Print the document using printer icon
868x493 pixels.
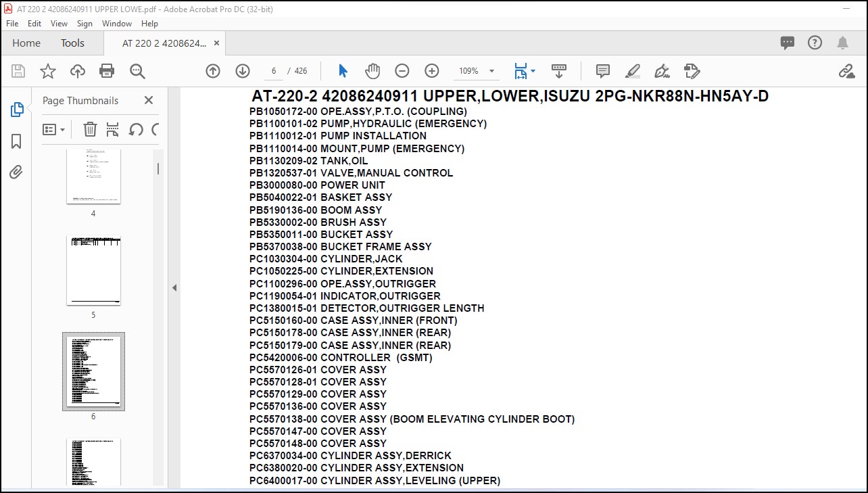(x=107, y=71)
